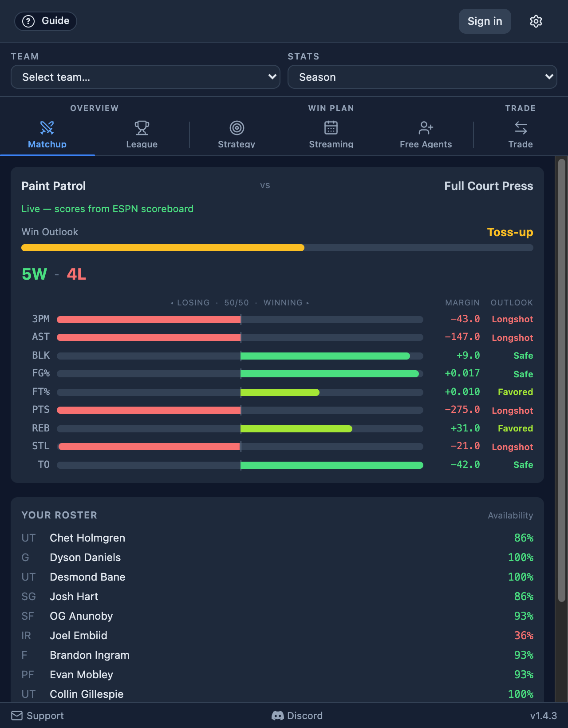This screenshot has width=568, height=728.
Task: Click the Trade arrows icon
Action: [x=521, y=128]
